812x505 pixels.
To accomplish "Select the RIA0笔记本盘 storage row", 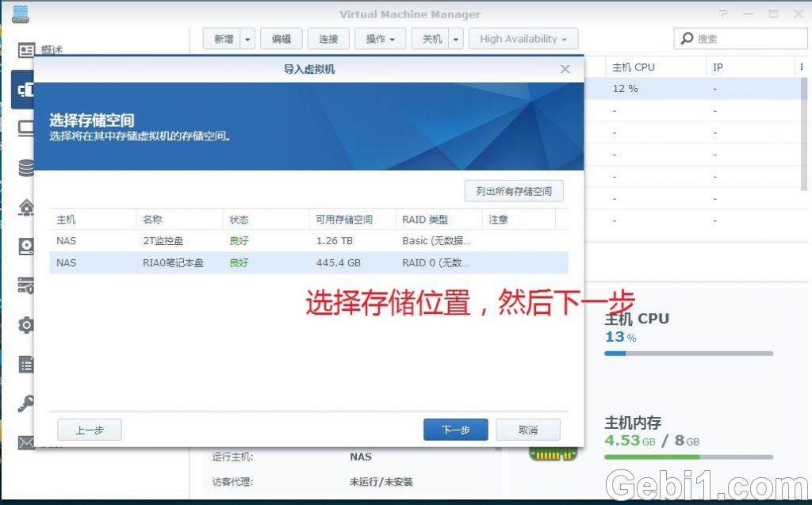I will point(238,262).
